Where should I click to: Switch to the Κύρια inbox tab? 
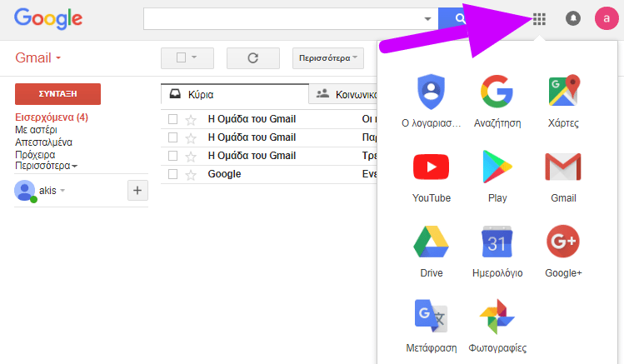(x=235, y=94)
